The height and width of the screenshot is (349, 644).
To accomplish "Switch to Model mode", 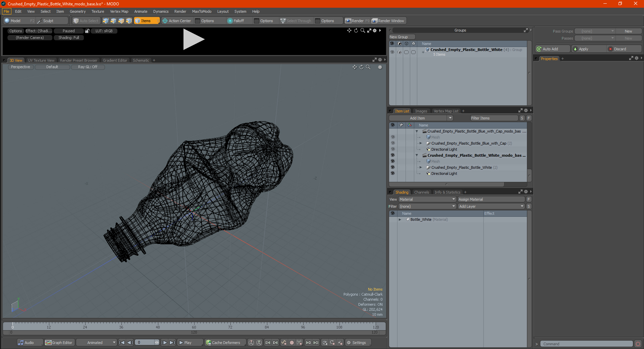I will click(x=15, y=21).
